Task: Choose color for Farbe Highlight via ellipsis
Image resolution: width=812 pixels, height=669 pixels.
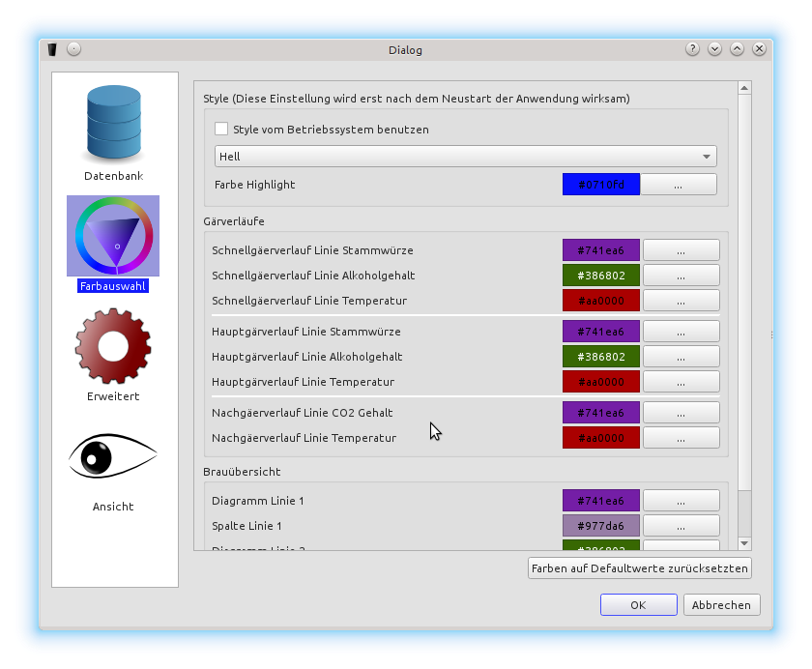Action: tap(678, 185)
